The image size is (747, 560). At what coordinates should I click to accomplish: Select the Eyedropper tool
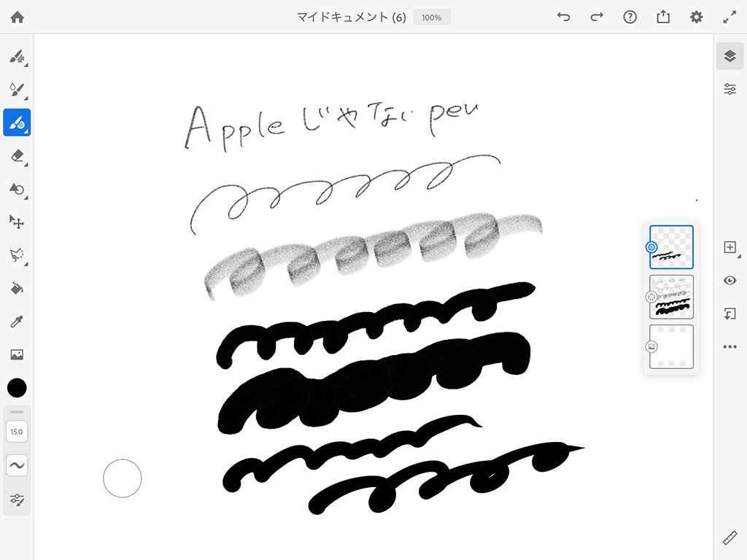[x=18, y=322]
